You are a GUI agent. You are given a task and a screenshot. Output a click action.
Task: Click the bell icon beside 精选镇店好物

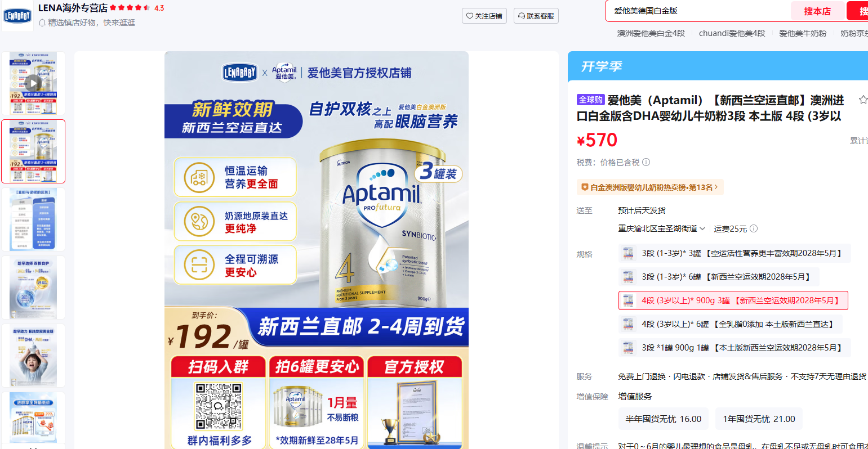[x=42, y=23]
